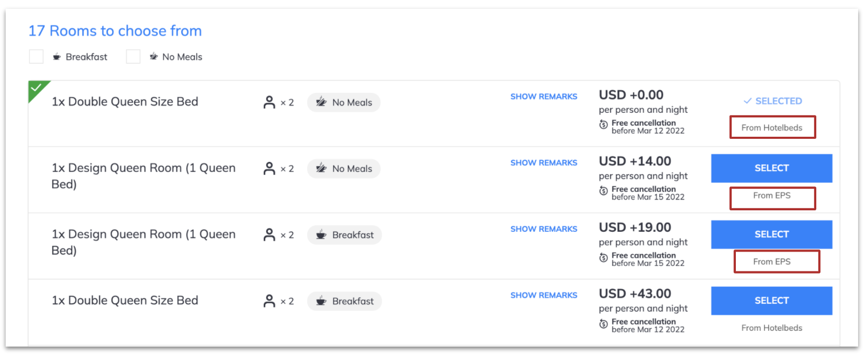Click the SELECTED label on first room
The height and width of the screenshot is (357, 868).
click(x=772, y=101)
